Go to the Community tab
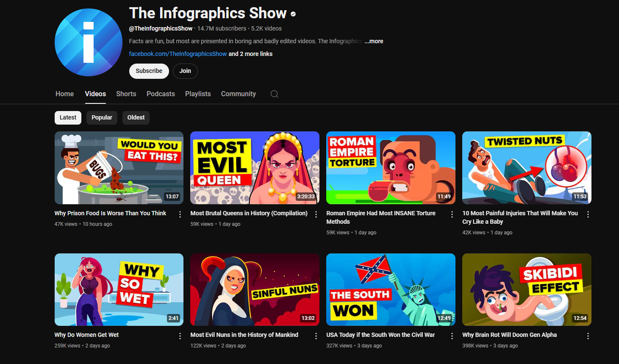 tap(239, 94)
